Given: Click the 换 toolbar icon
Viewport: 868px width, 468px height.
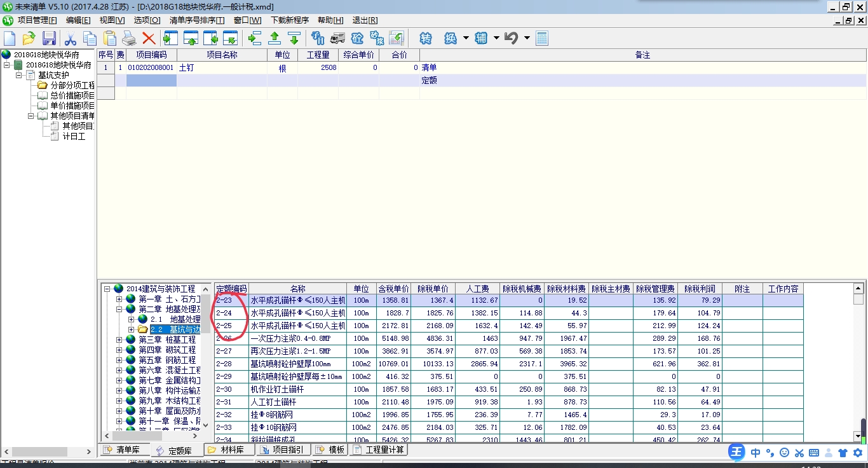Looking at the screenshot, I should [x=451, y=38].
